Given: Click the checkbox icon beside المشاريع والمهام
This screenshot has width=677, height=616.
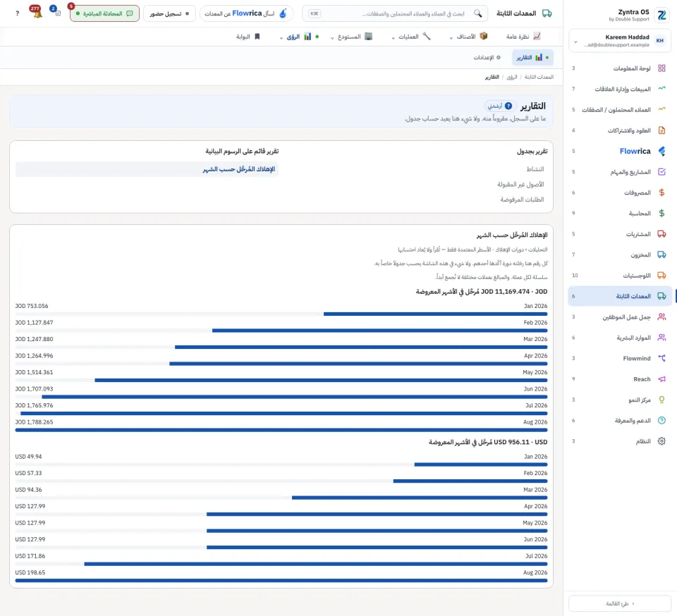Looking at the screenshot, I should (661, 172).
